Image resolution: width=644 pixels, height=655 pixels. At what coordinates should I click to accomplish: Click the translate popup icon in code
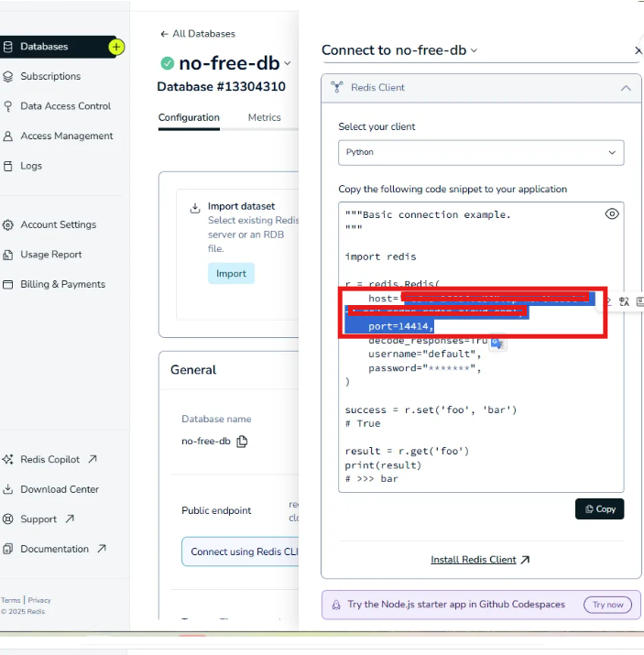(497, 344)
